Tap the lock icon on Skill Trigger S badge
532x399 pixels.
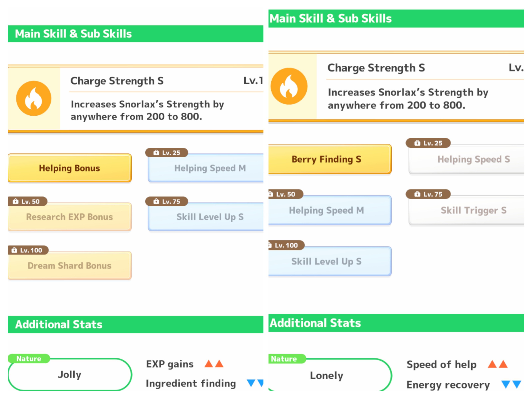point(417,194)
